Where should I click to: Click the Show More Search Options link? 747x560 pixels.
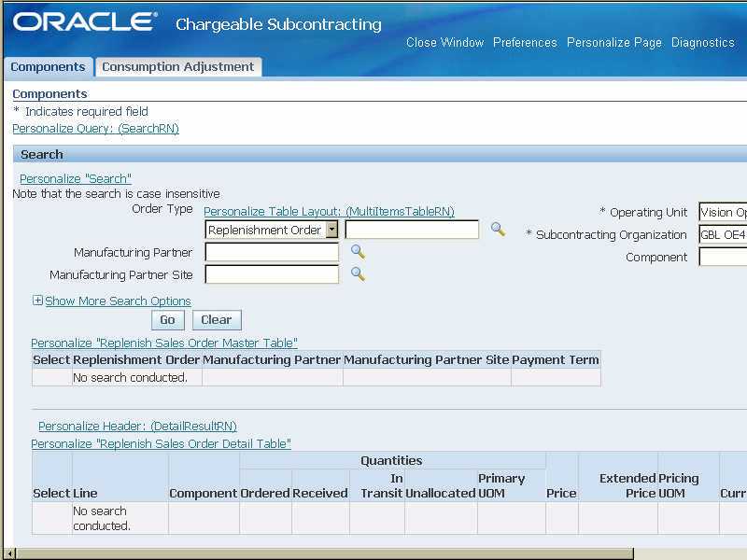pyautogui.click(x=118, y=301)
